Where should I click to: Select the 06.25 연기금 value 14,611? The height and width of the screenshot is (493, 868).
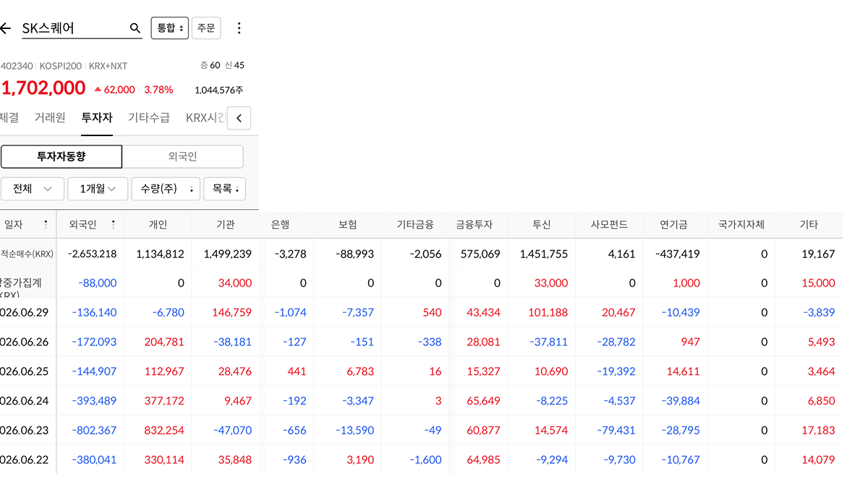(684, 371)
